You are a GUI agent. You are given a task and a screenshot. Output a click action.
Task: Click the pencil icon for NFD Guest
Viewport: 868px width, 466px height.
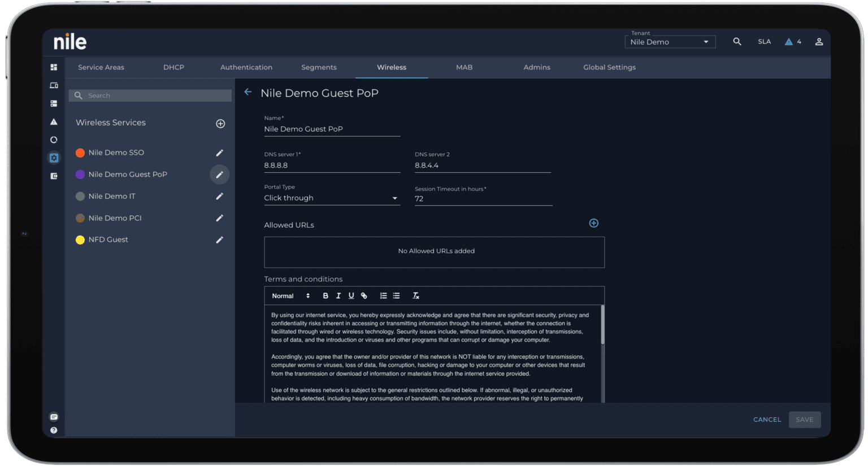tap(220, 240)
